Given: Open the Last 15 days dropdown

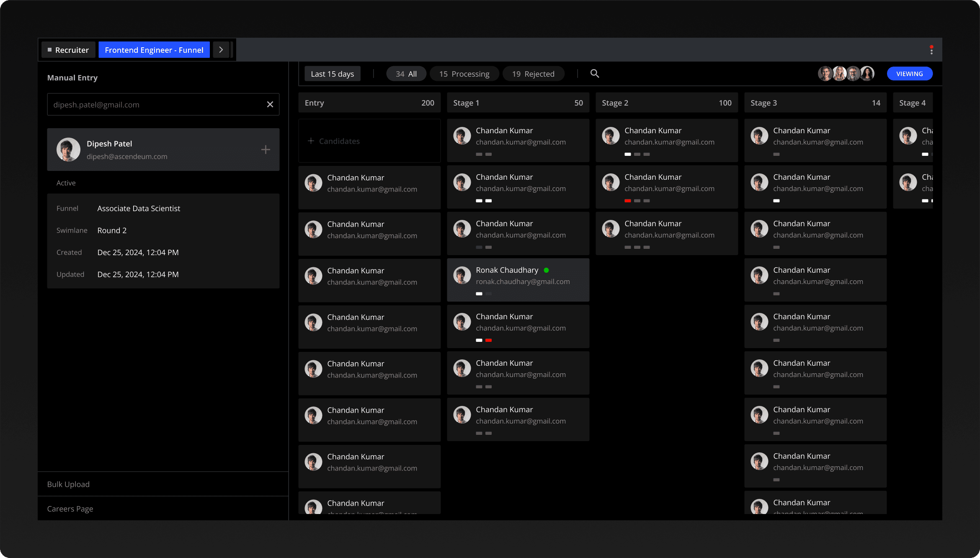Looking at the screenshot, I should pos(332,74).
